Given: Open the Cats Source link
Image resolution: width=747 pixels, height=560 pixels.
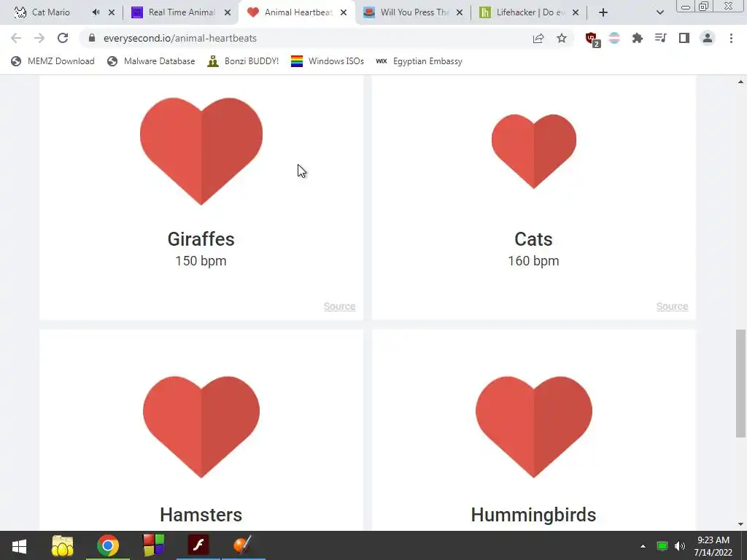Looking at the screenshot, I should click(672, 306).
